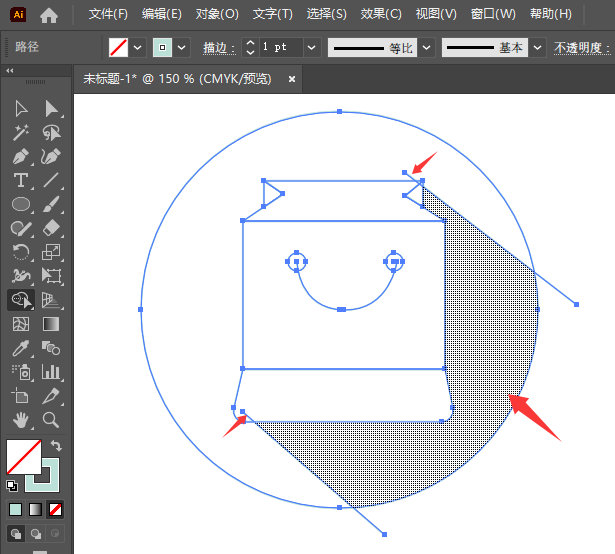Screen dimensions: 615x554
Task: Set color mode for fill
Action: [16, 510]
